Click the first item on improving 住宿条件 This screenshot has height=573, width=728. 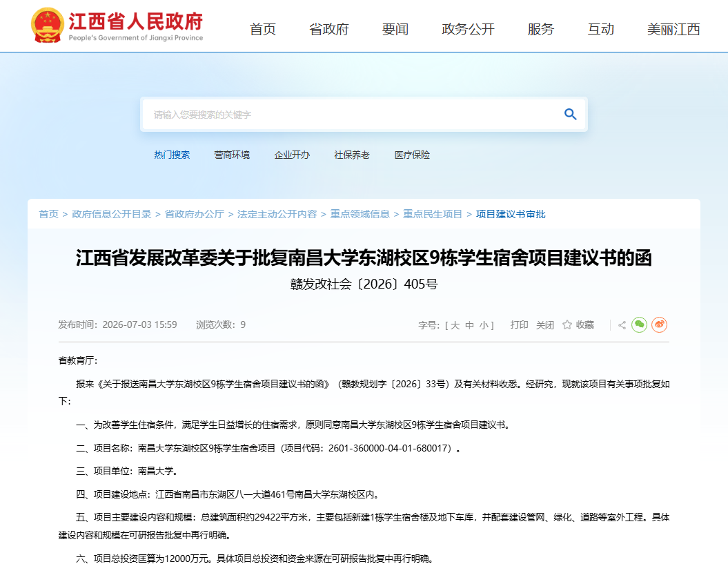[x=293, y=425]
